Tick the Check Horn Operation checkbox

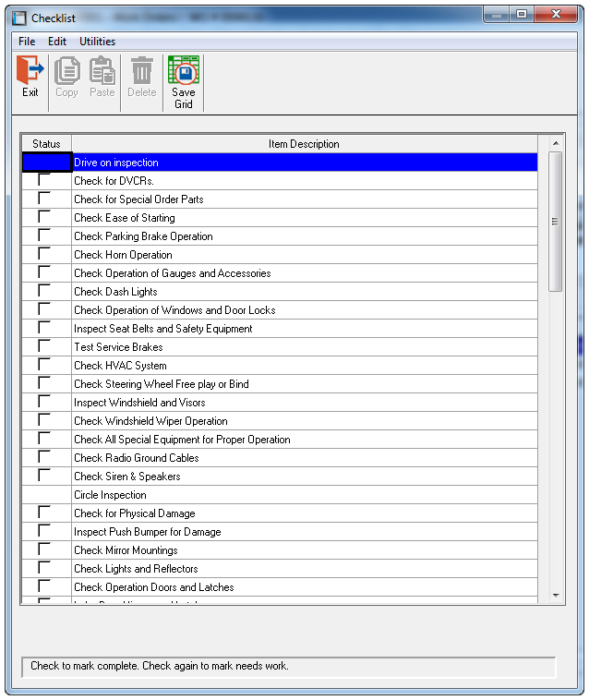click(x=44, y=255)
